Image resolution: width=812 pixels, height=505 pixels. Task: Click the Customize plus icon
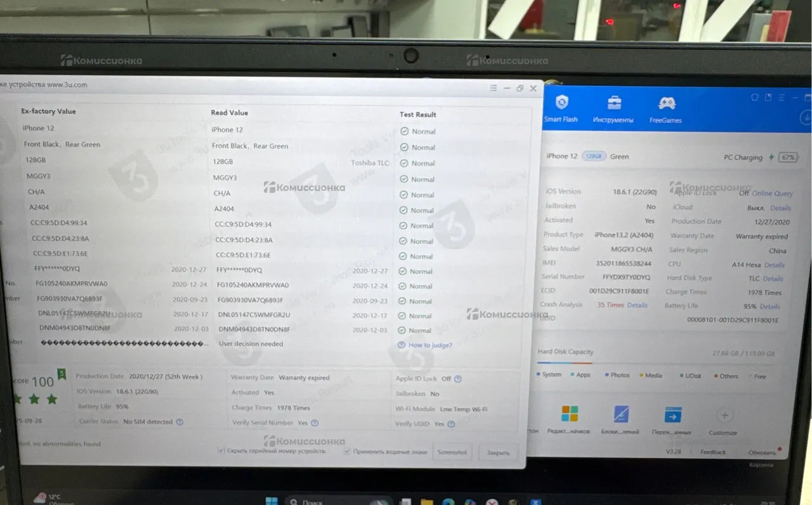[x=724, y=416]
